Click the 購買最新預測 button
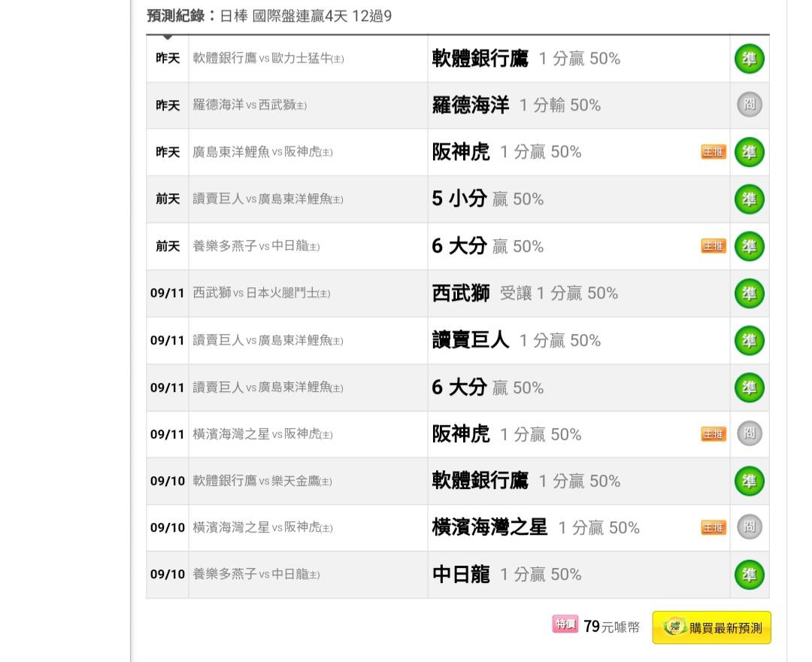Screen dimensions: 812x662 (711, 628)
